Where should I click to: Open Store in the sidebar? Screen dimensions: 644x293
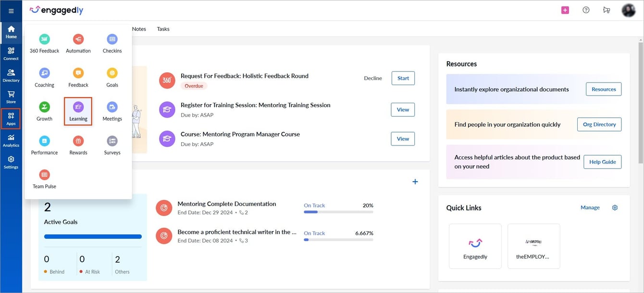pyautogui.click(x=11, y=97)
